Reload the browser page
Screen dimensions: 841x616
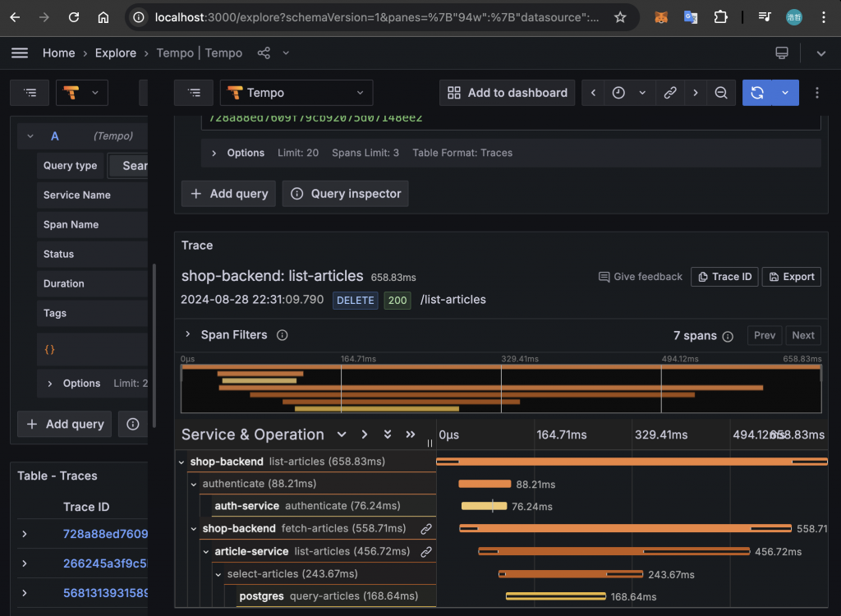point(73,18)
